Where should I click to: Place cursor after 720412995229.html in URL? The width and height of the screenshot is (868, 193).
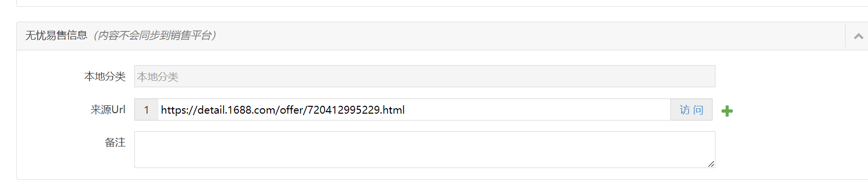coord(406,110)
